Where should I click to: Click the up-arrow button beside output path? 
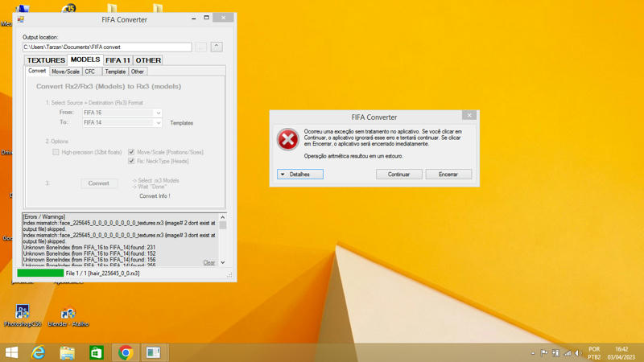[217, 47]
